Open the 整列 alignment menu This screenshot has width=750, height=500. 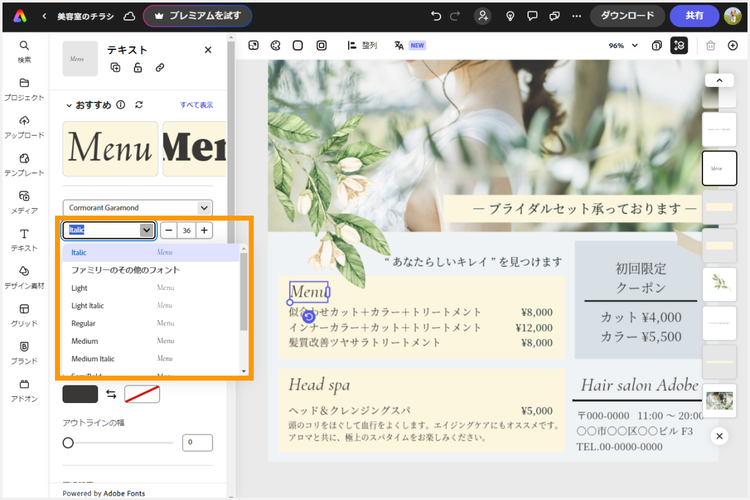[362, 45]
